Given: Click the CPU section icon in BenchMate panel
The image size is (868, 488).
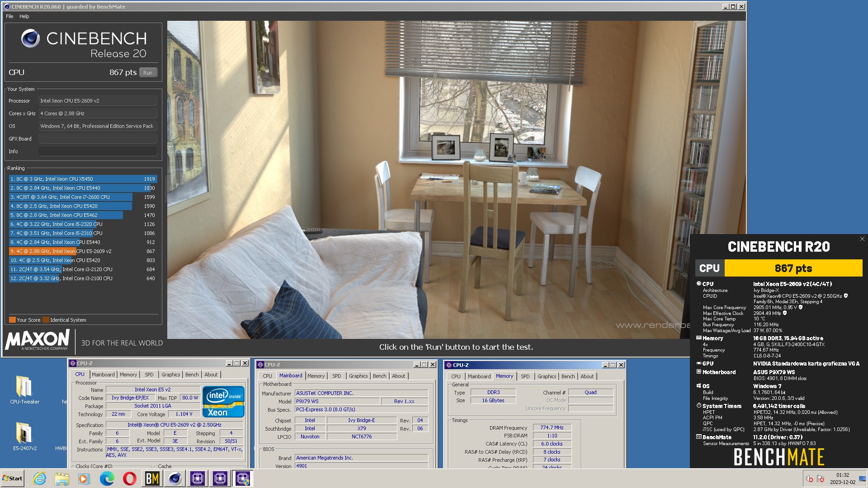Looking at the screenshot, I should click(x=698, y=284).
